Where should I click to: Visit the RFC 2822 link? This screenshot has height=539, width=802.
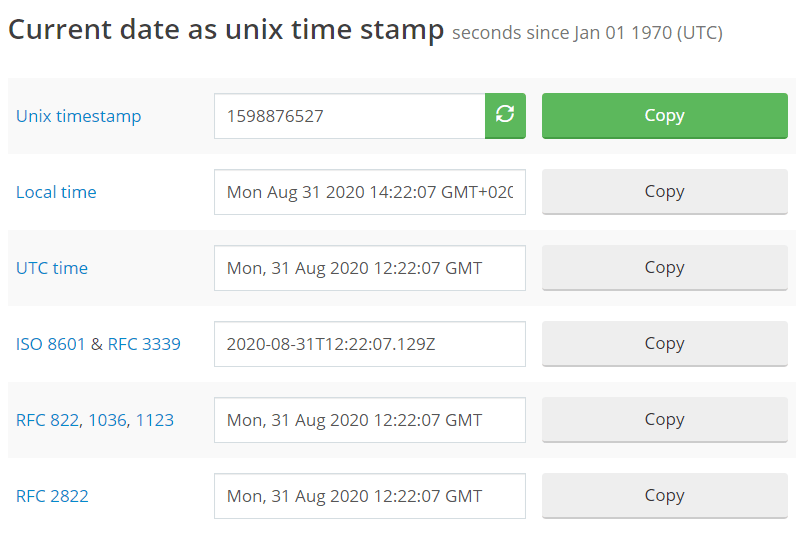(52, 496)
